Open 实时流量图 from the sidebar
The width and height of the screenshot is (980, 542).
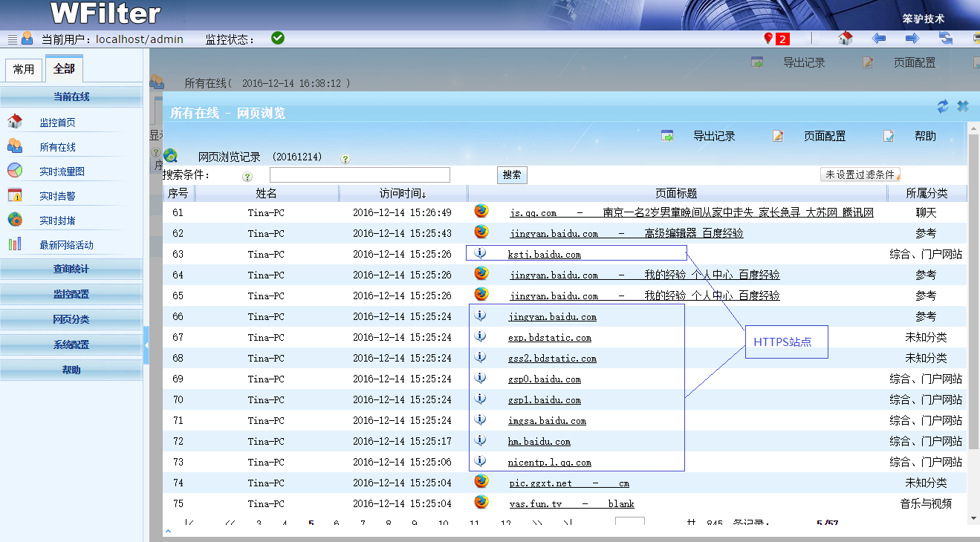click(x=62, y=172)
